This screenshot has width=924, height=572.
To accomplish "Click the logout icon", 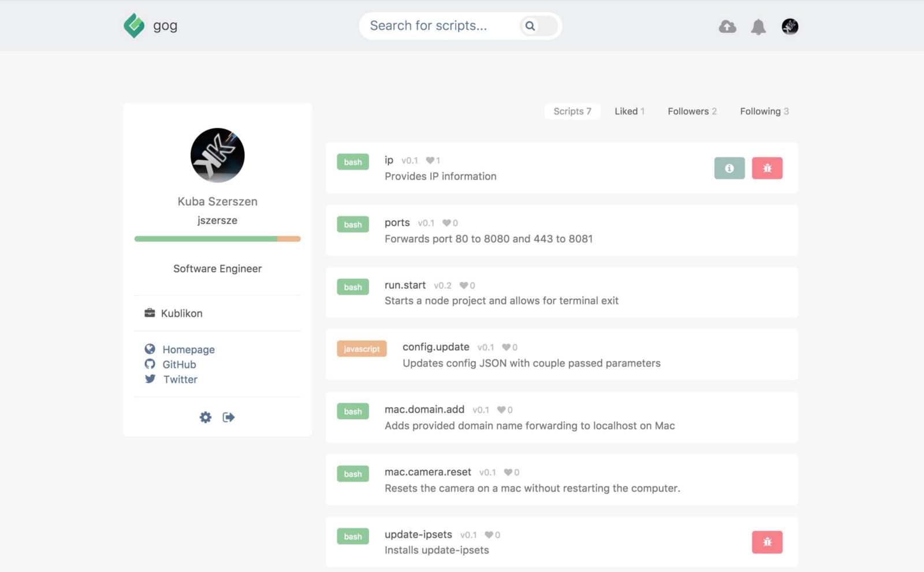I will click(229, 417).
